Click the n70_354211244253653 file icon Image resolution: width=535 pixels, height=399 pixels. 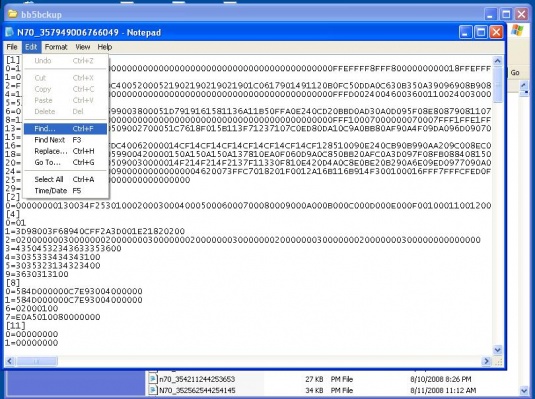[x=153, y=379]
